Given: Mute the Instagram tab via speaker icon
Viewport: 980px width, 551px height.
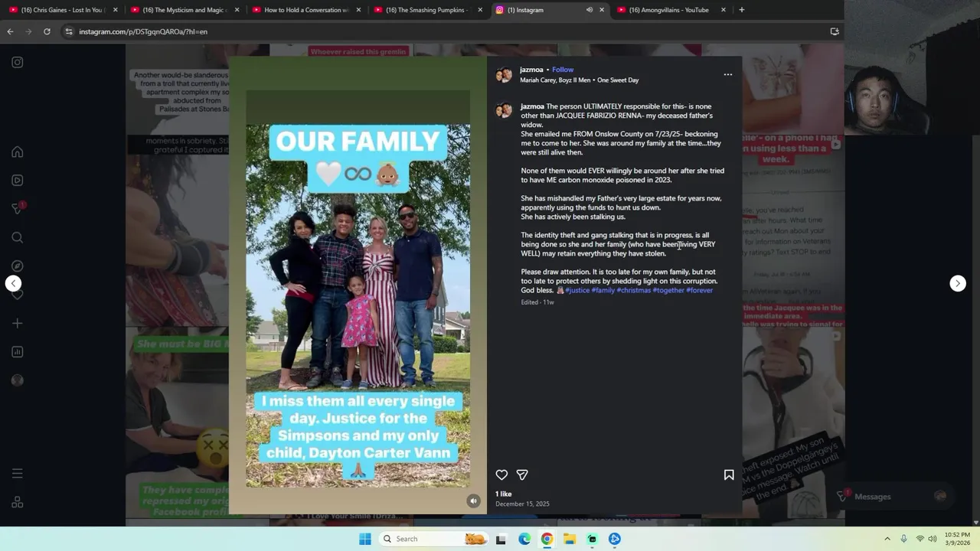Looking at the screenshot, I should pyautogui.click(x=589, y=10).
